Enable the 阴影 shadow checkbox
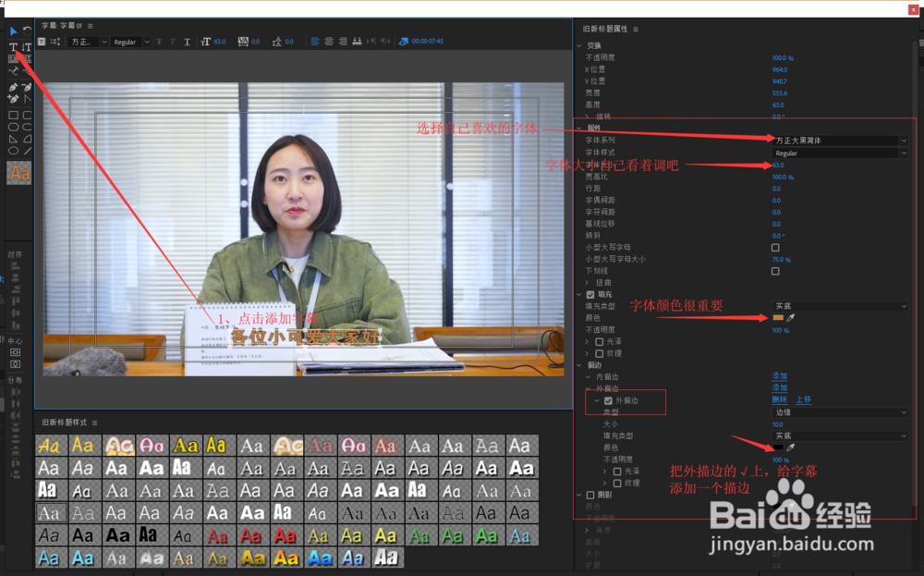This screenshot has height=576, width=924. pyautogui.click(x=590, y=495)
